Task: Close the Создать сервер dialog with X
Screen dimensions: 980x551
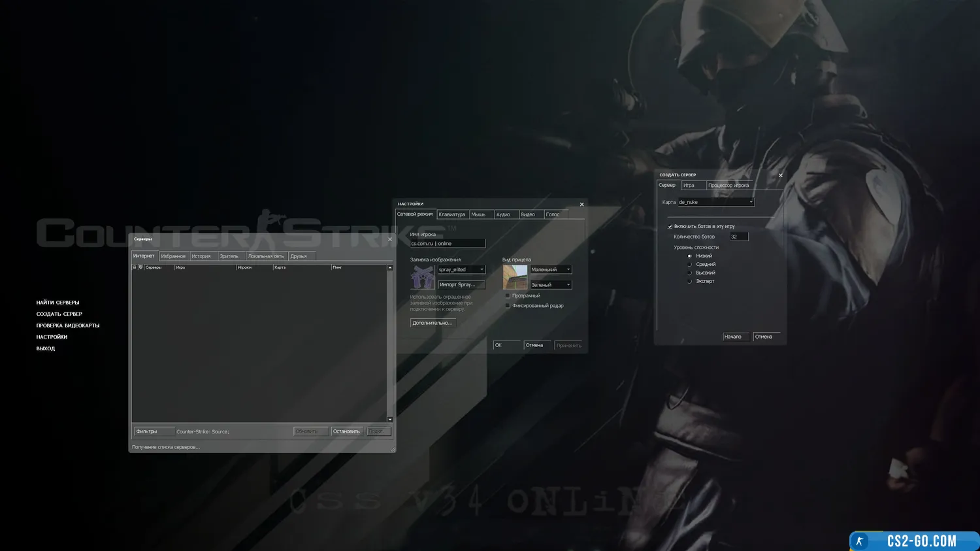Action: [780, 175]
